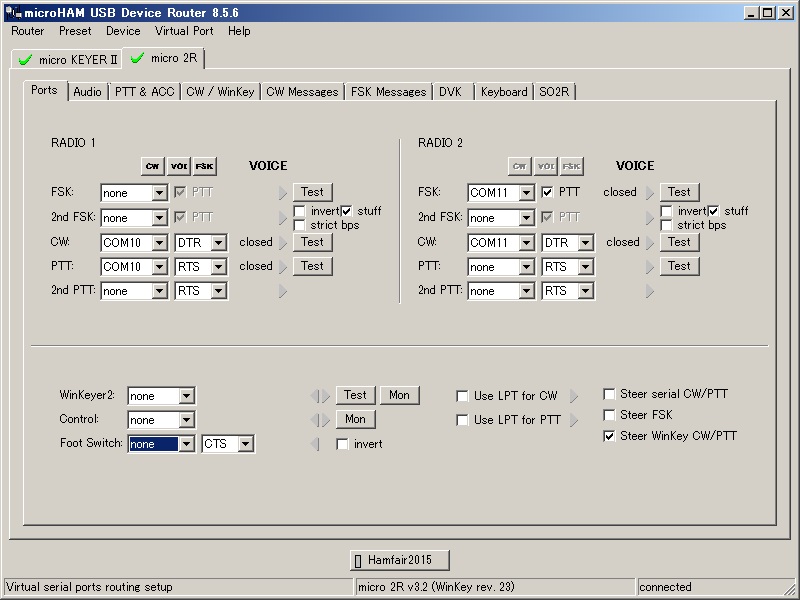Open the Preset menu
The width and height of the screenshot is (800, 600).
point(75,31)
